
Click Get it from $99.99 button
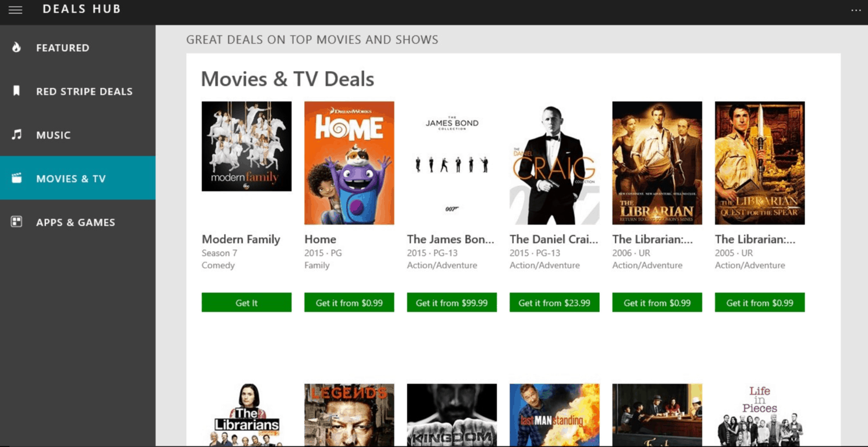pos(451,303)
